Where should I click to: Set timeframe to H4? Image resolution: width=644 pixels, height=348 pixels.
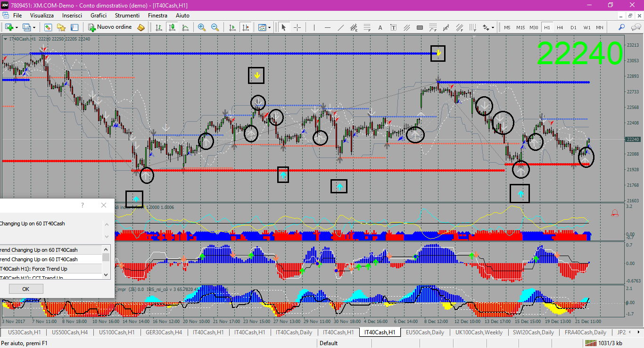560,27
